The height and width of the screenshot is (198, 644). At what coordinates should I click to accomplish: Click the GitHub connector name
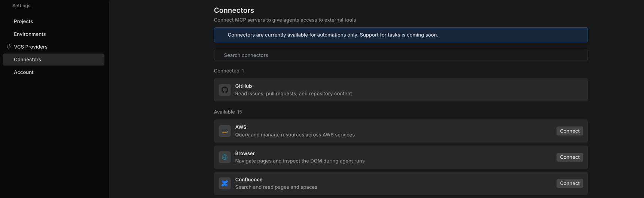pyautogui.click(x=243, y=86)
